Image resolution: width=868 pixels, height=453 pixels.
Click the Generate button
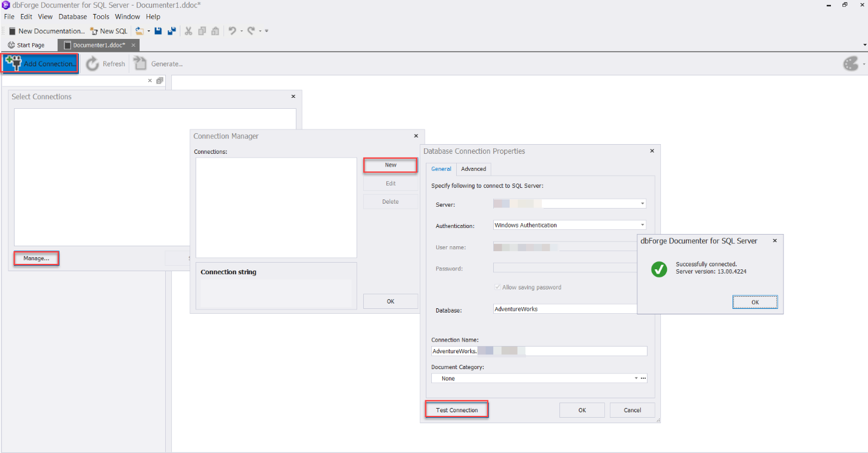pyautogui.click(x=159, y=64)
